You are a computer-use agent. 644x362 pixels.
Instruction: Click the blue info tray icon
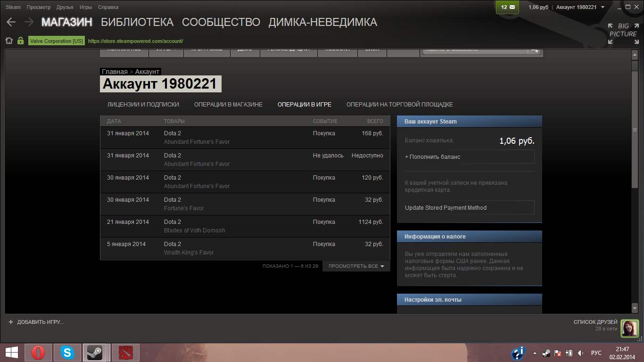[519, 353]
